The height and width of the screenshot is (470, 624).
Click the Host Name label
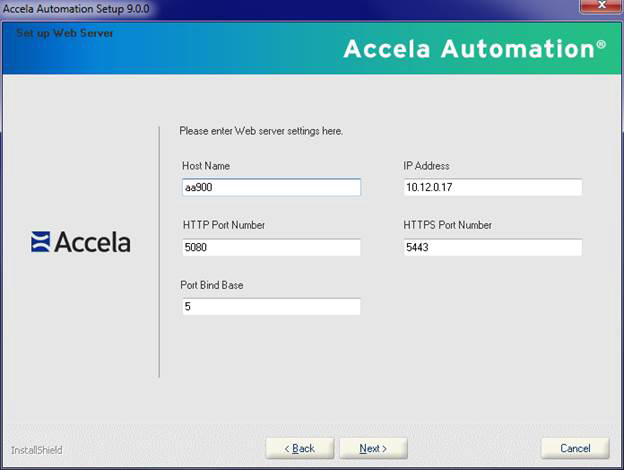pos(206,166)
